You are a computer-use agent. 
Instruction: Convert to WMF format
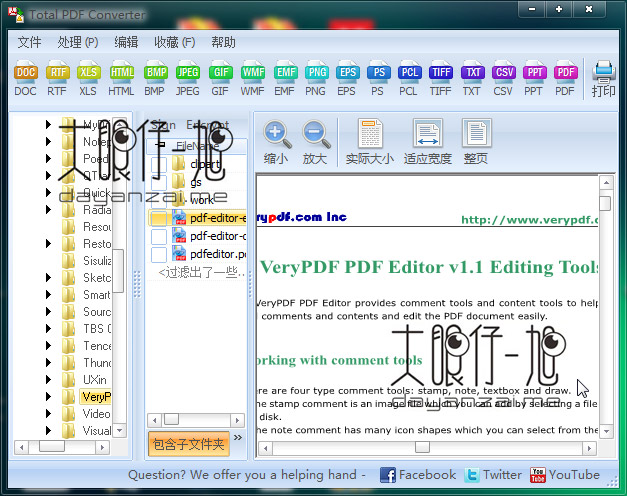pyautogui.click(x=253, y=79)
